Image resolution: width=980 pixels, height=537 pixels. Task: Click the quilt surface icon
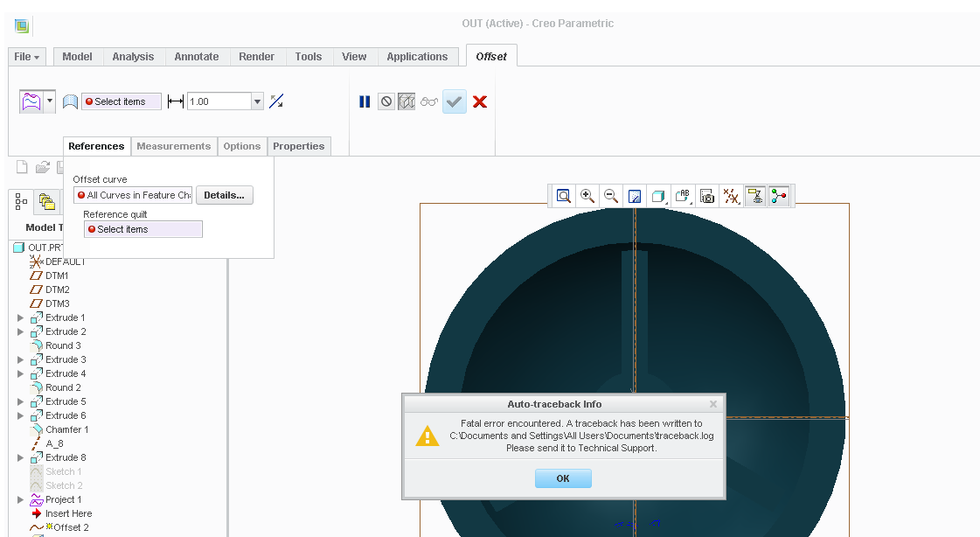(71, 101)
